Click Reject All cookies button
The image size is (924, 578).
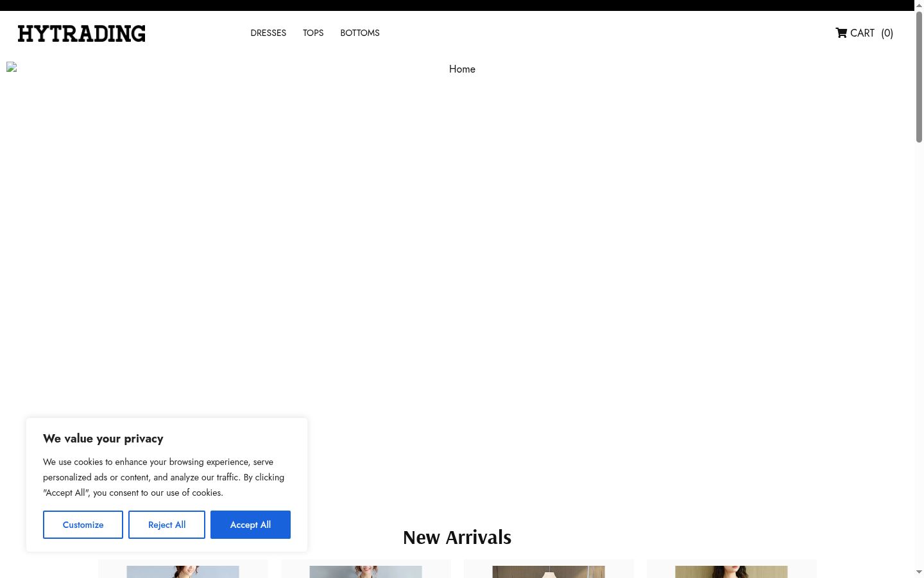167,525
